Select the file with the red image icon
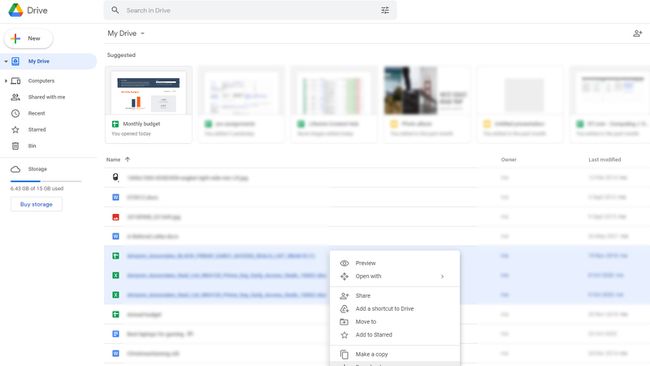This screenshot has height=366, width=650. point(377,217)
